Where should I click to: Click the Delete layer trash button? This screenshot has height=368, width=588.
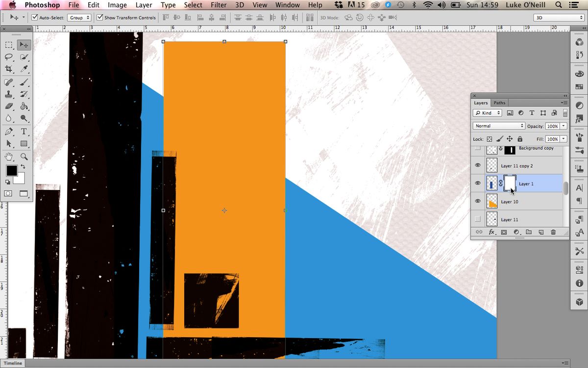pyautogui.click(x=554, y=232)
